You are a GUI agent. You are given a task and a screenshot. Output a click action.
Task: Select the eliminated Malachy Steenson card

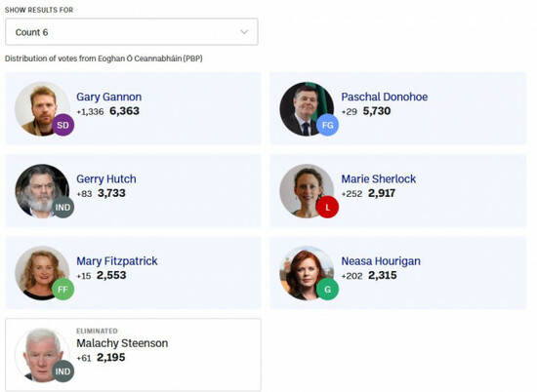133,355
